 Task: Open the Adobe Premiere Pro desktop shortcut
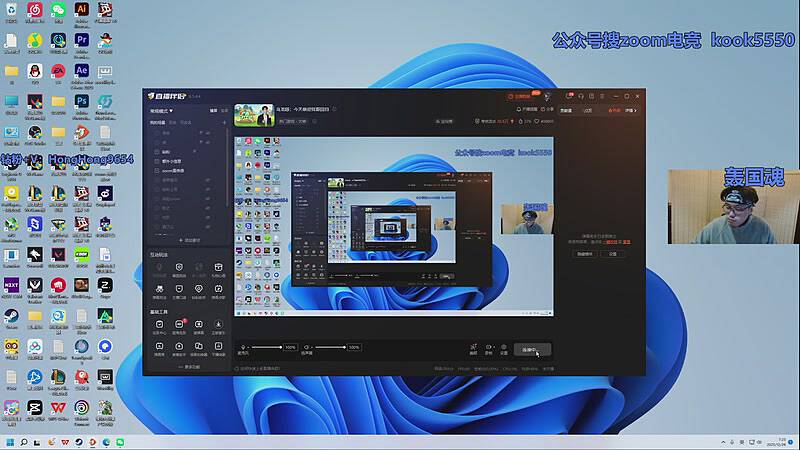point(82,42)
